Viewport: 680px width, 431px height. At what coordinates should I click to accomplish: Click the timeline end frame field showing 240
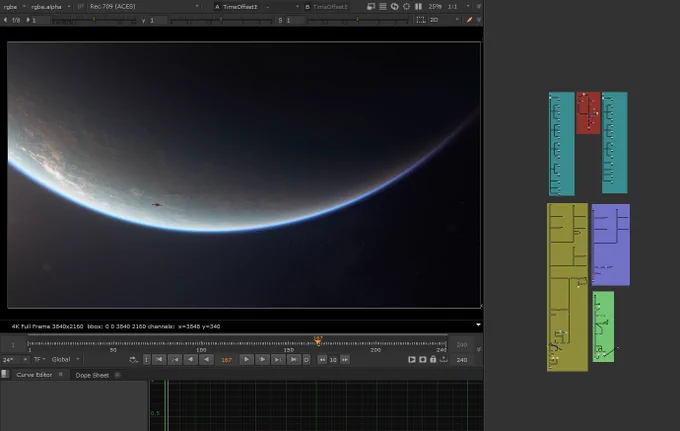pyautogui.click(x=462, y=345)
